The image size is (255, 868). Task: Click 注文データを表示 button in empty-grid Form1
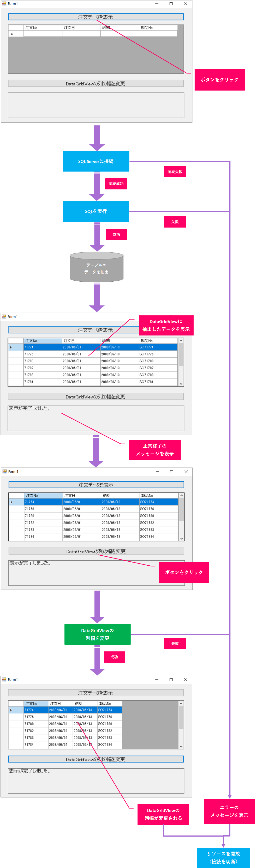pos(96,17)
